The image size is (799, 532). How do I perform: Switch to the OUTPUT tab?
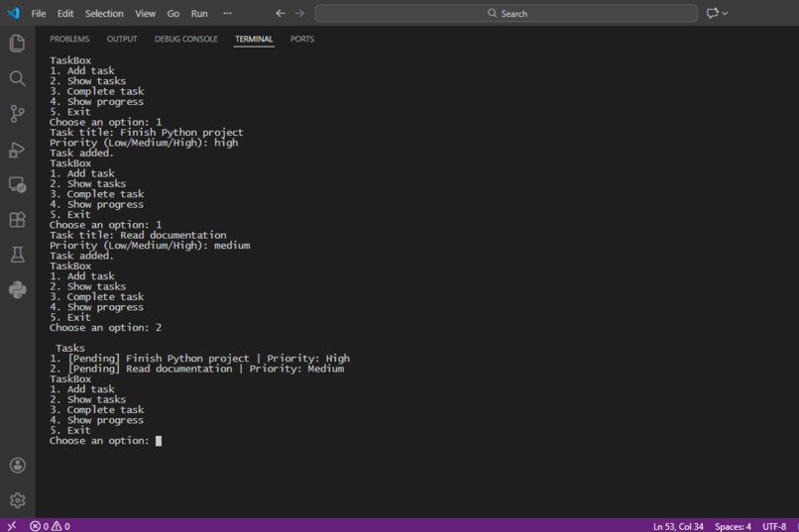point(122,39)
